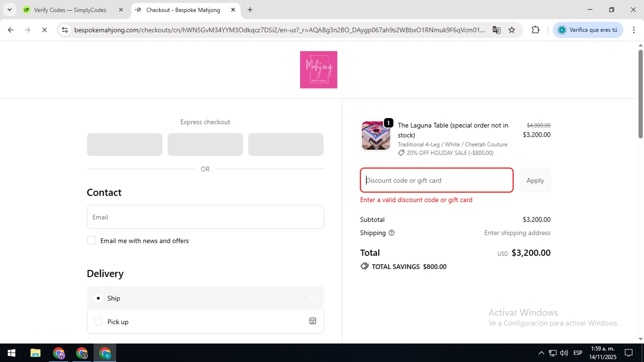This screenshot has height=362, width=644.
Task: Open Chrome's three-dot menu
Action: [634, 30]
